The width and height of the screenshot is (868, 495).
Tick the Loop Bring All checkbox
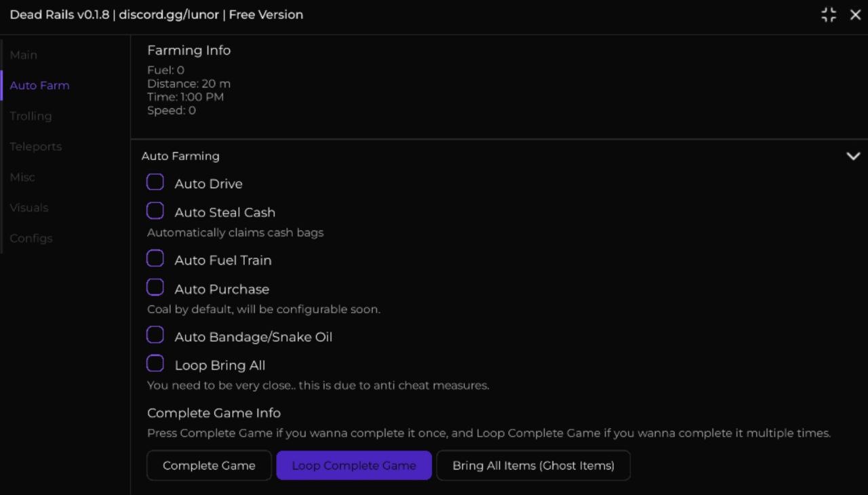155,364
